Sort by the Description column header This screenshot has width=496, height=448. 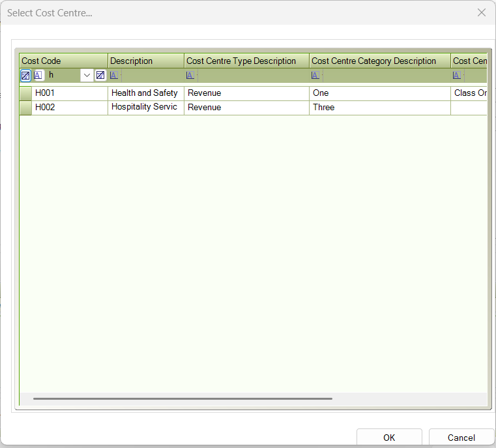146,61
